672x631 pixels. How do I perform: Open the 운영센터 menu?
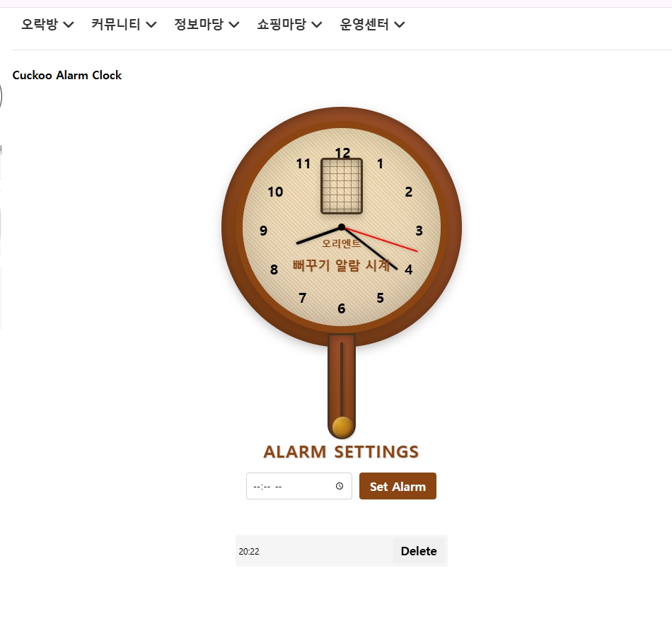point(372,25)
